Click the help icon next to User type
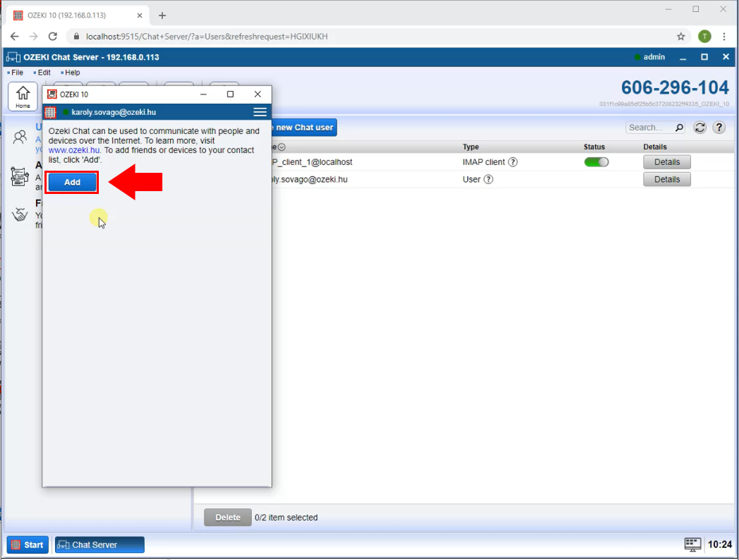This screenshot has height=560, width=739. tap(488, 180)
